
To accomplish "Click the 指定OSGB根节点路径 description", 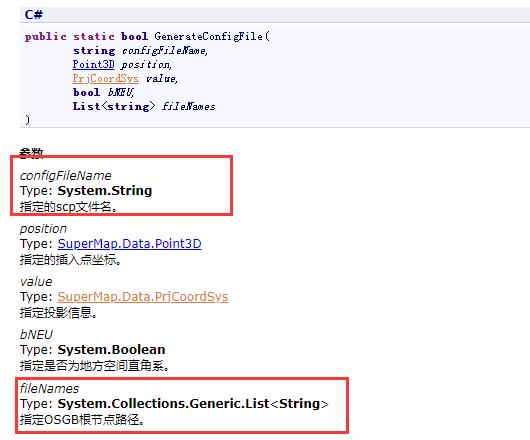I will pos(82,419).
